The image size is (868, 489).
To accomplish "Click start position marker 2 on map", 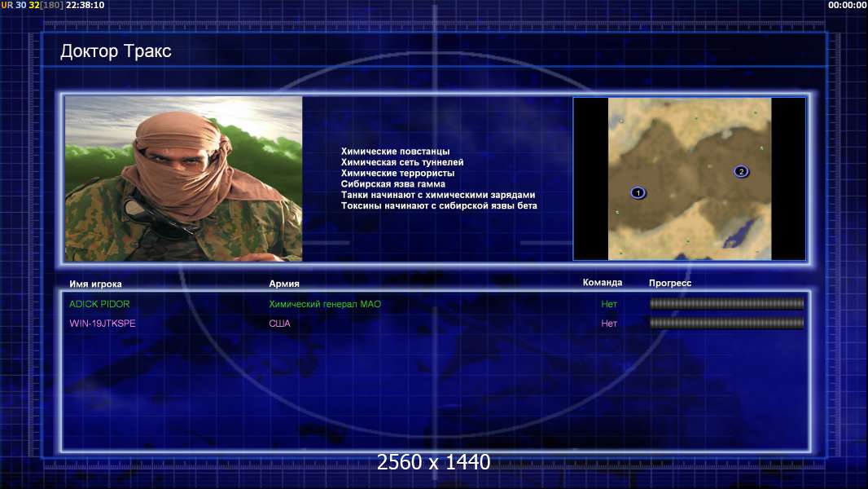I will click(x=741, y=171).
